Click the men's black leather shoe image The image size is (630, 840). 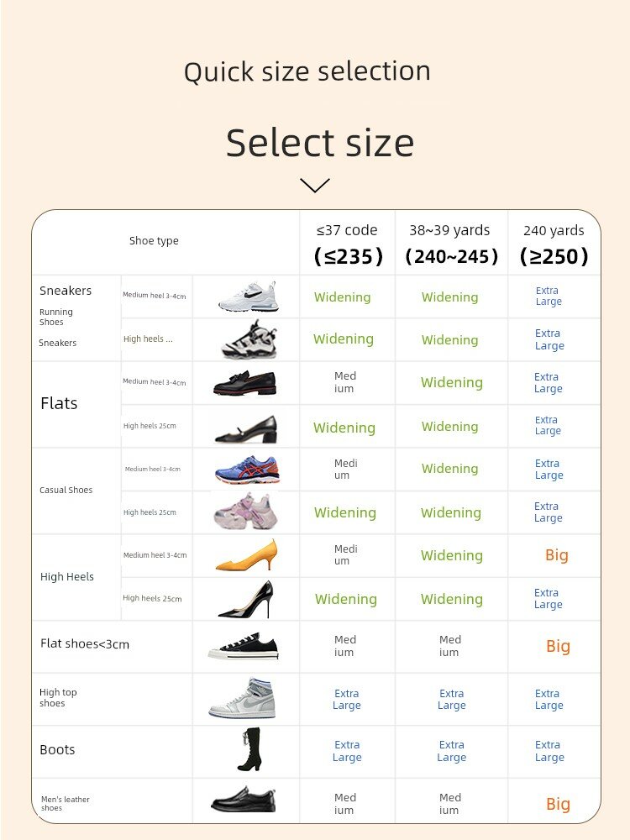(x=244, y=800)
